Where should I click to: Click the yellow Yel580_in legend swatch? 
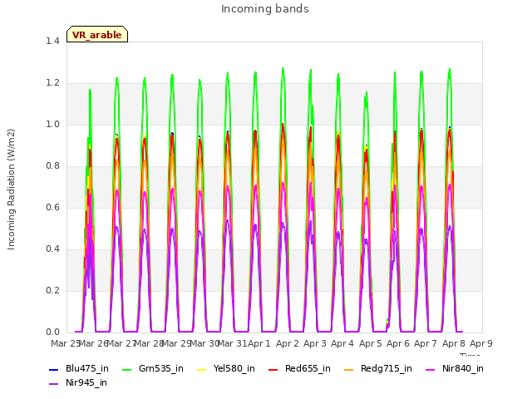click(x=201, y=369)
